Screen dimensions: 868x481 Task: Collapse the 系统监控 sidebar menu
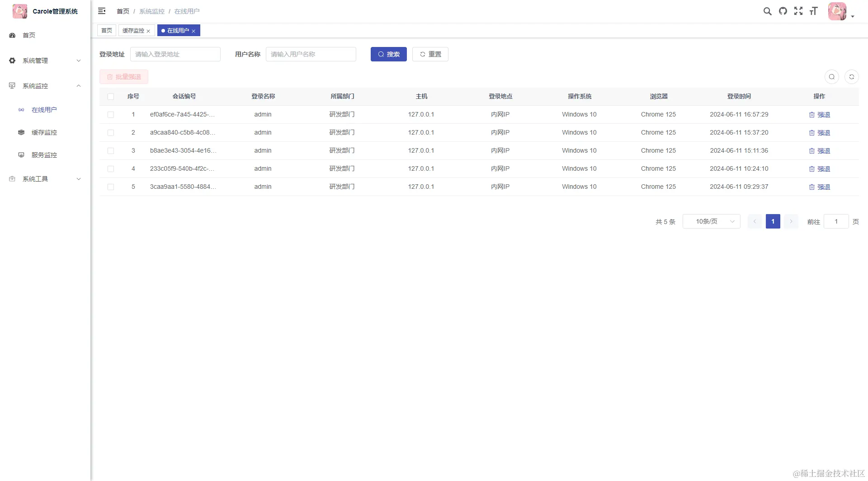[x=45, y=86]
